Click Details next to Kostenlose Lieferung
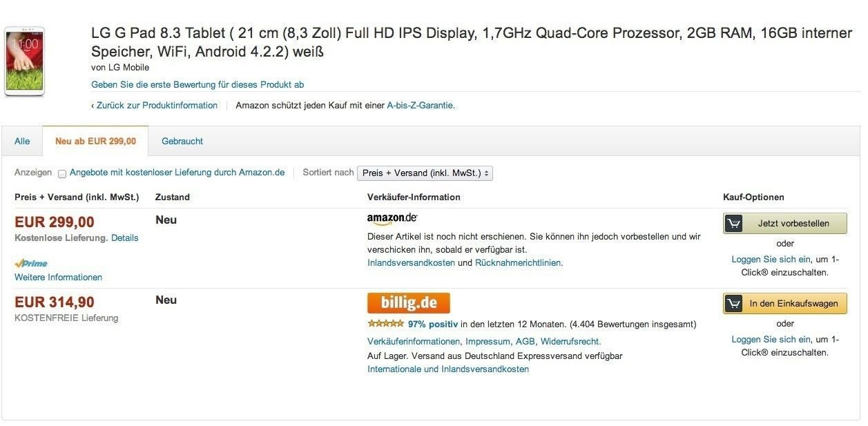This screenshot has width=868, height=426. (x=125, y=238)
